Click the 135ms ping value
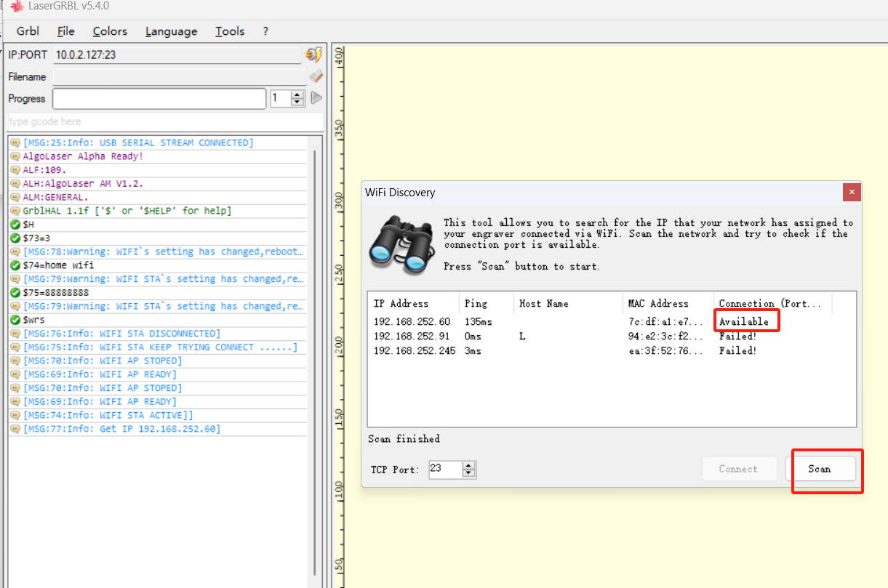Screen dimensions: 888x588 479,321
